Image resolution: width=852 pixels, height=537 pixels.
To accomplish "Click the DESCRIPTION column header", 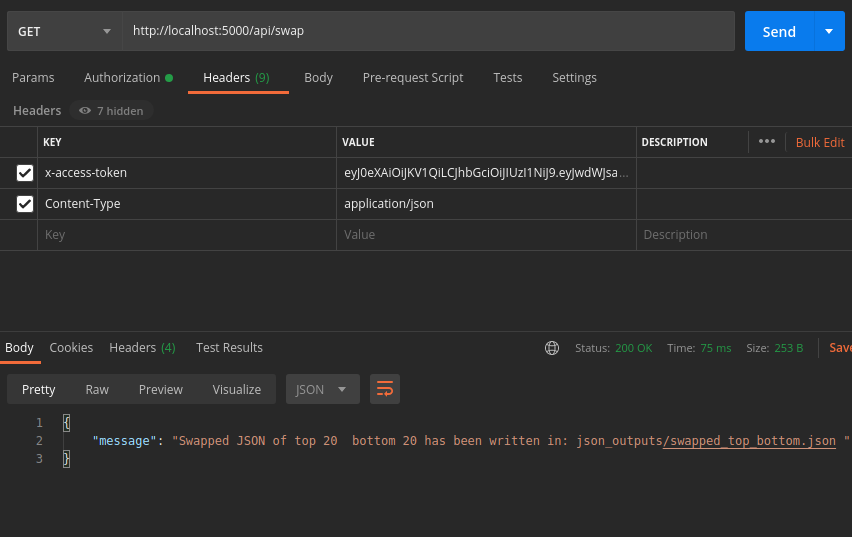I will tap(674, 142).
